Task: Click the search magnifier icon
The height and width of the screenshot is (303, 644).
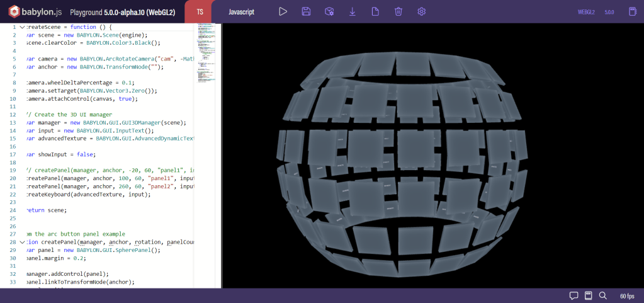Action: click(603, 295)
